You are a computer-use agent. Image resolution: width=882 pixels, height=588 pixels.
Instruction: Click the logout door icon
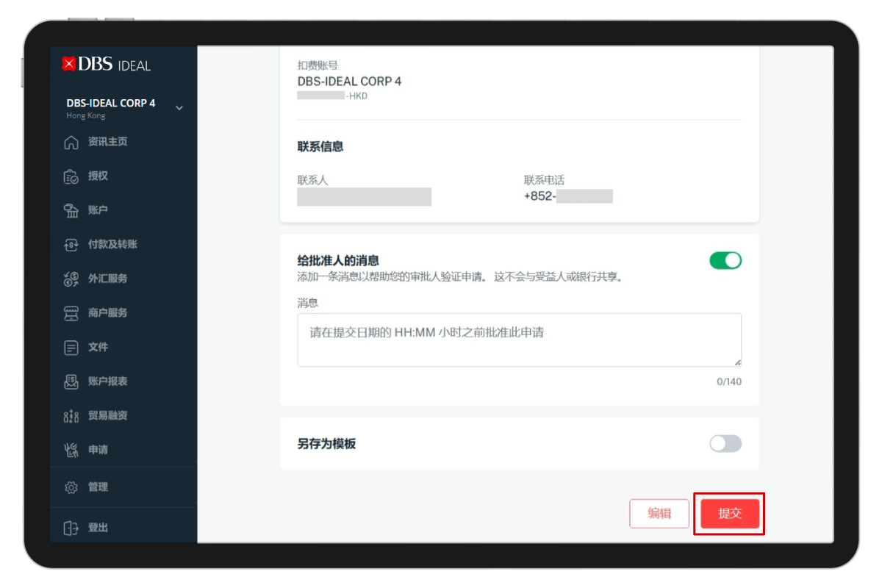click(x=71, y=528)
